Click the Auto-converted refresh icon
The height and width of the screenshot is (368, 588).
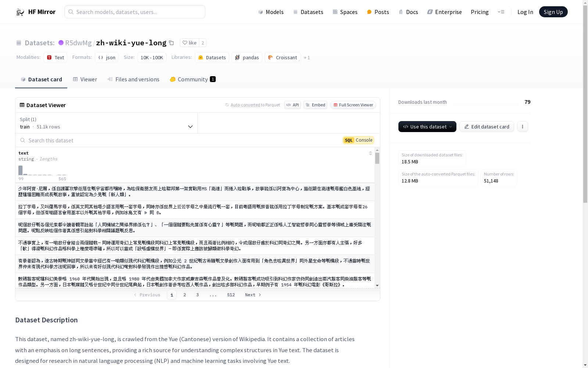(227, 105)
